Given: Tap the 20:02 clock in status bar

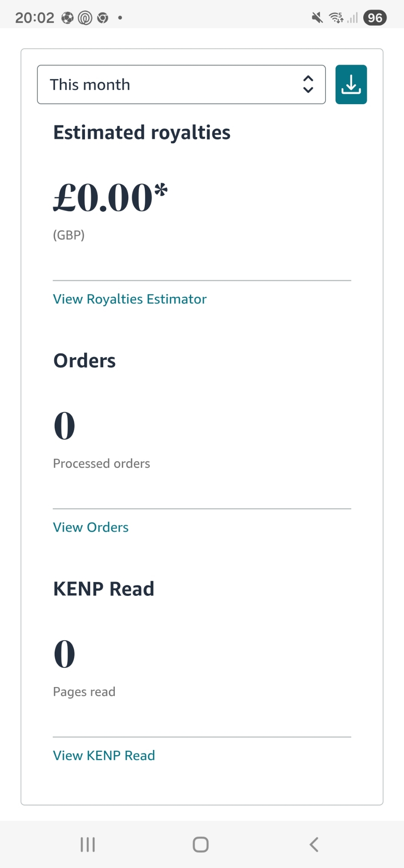Looking at the screenshot, I should (x=35, y=18).
